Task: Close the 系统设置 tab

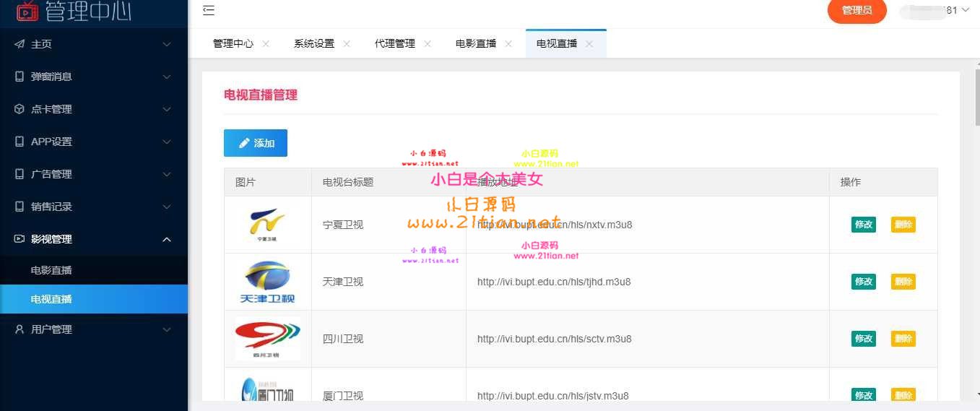Action: [x=347, y=43]
